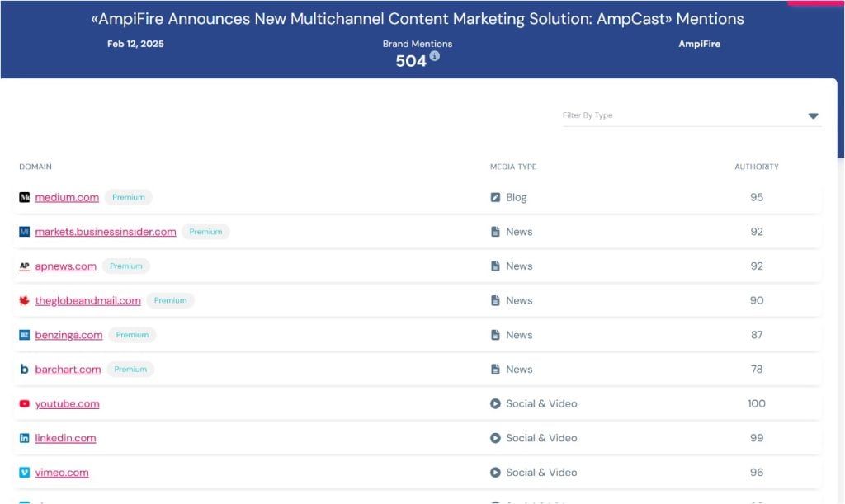Click the 504 brand mentions count
This screenshot has width=845, height=504.
pos(411,61)
